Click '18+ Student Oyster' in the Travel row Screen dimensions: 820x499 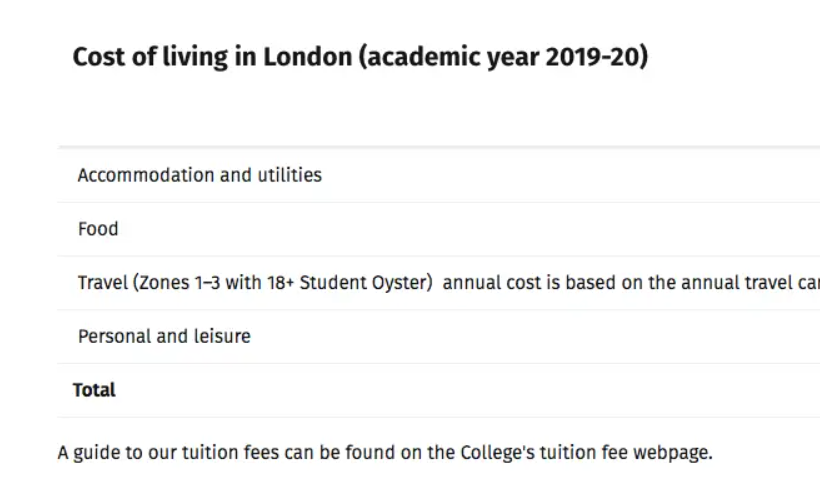coord(355,283)
